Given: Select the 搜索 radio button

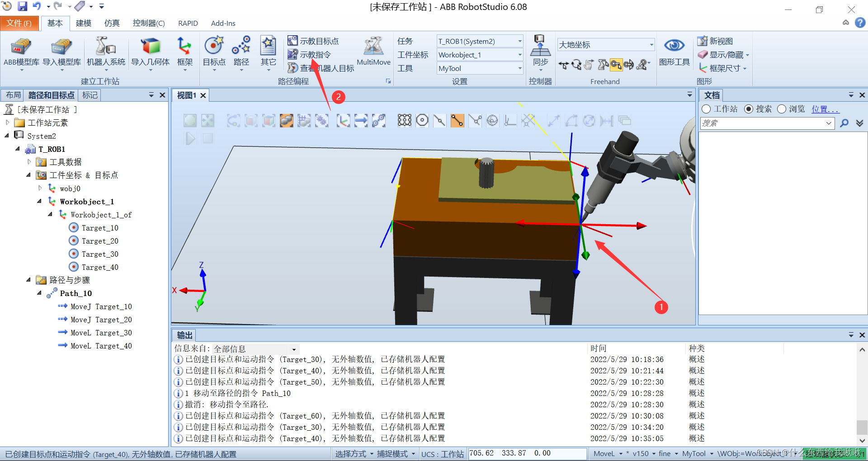Looking at the screenshot, I should [x=748, y=109].
